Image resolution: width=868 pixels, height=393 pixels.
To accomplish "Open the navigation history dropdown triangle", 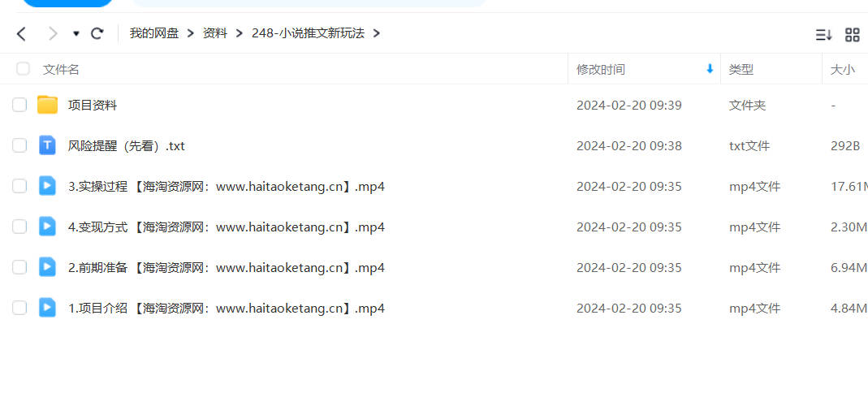I will tap(76, 34).
